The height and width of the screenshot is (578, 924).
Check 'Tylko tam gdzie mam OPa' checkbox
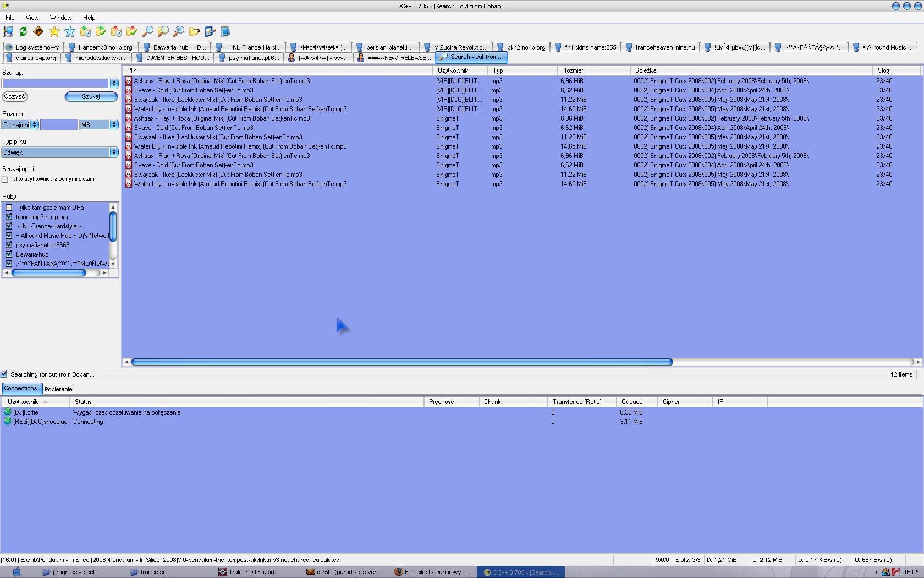coord(9,208)
